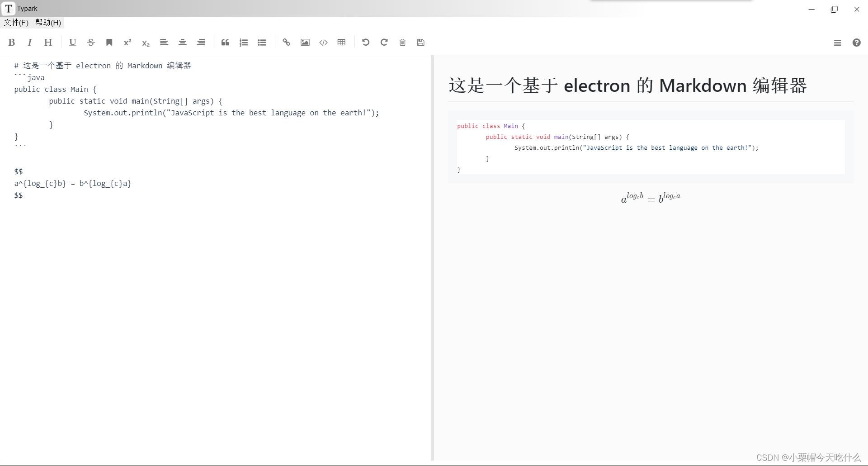Image resolution: width=868 pixels, height=466 pixels.
Task: Insert a heading with the H icon
Action: (x=48, y=43)
